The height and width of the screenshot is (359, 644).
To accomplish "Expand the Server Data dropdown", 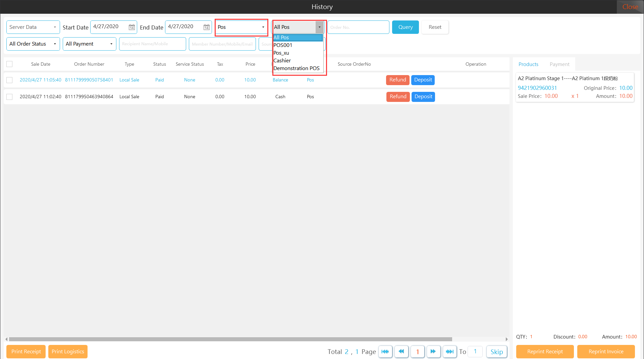I will 33,27.
